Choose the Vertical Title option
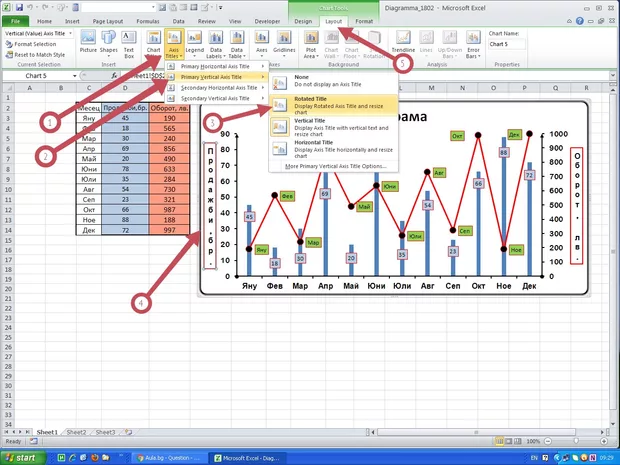 [x=333, y=127]
